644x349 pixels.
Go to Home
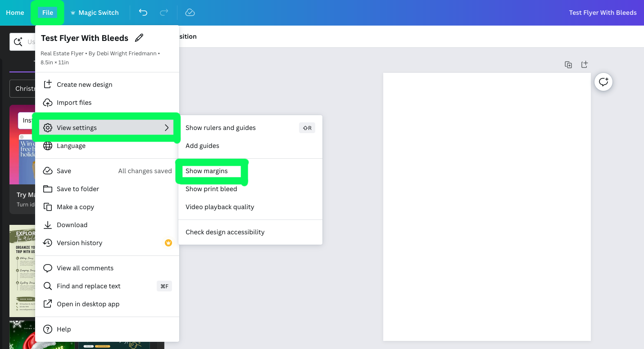pos(15,13)
